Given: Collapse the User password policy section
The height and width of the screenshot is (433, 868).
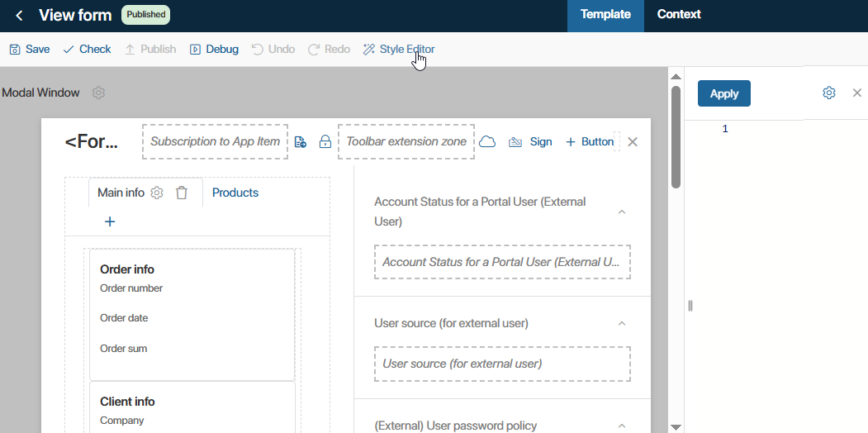Looking at the screenshot, I should (x=622, y=426).
